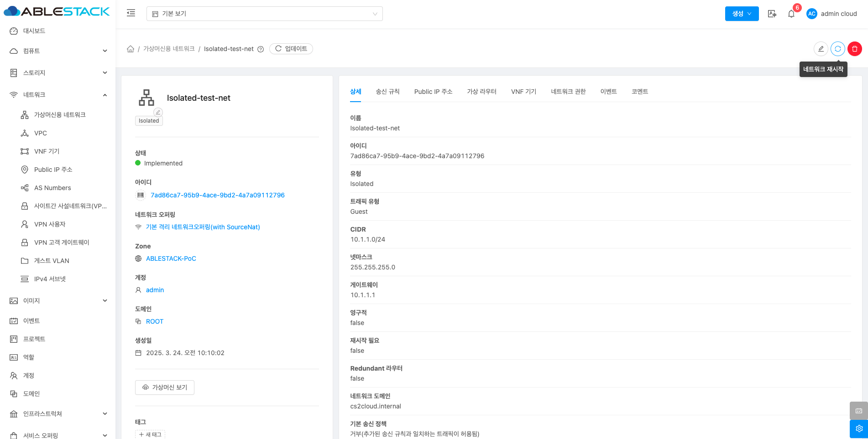
Task: Click the 가상머신 보기 button
Action: tap(165, 387)
